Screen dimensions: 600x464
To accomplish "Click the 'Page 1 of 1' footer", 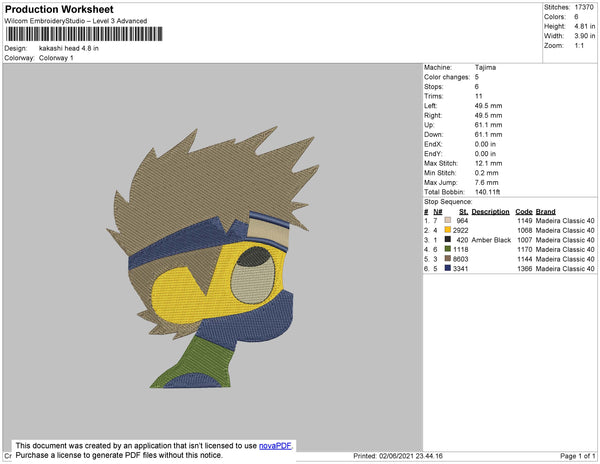I will (578, 456).
